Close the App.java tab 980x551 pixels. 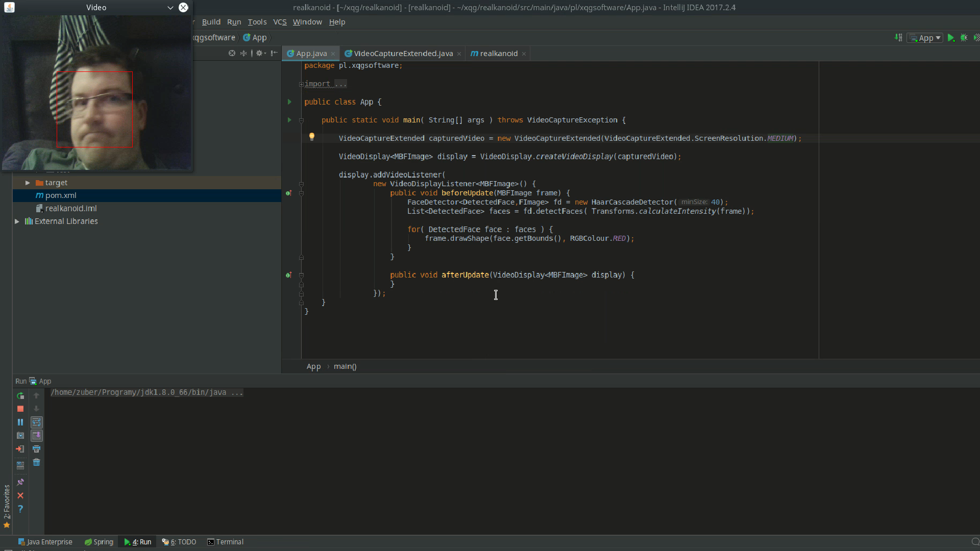coord(333,54)
